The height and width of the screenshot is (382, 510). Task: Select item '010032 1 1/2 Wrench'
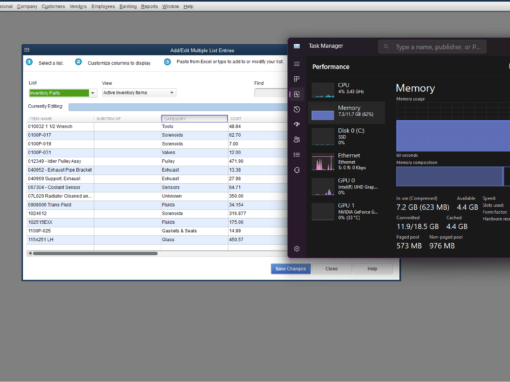coord(50,126)
